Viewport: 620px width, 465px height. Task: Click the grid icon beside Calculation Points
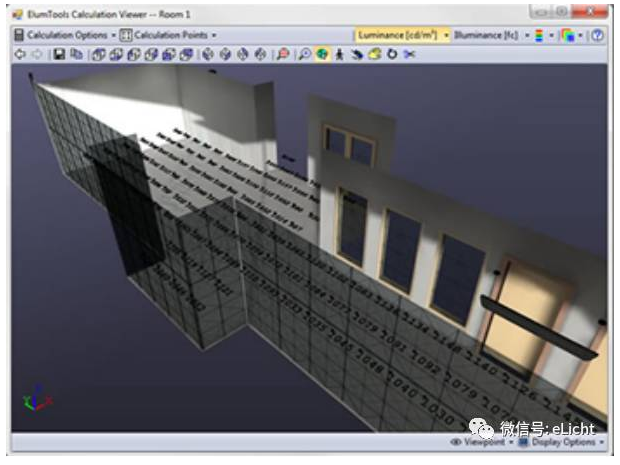point(126,35)
